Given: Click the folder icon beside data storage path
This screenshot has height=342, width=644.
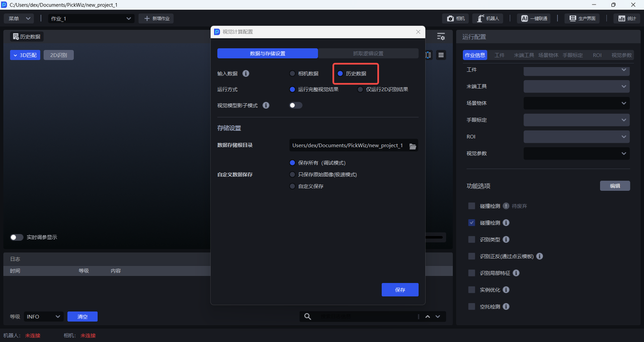Looking at the screenshot, I should [x=413, y=146].
